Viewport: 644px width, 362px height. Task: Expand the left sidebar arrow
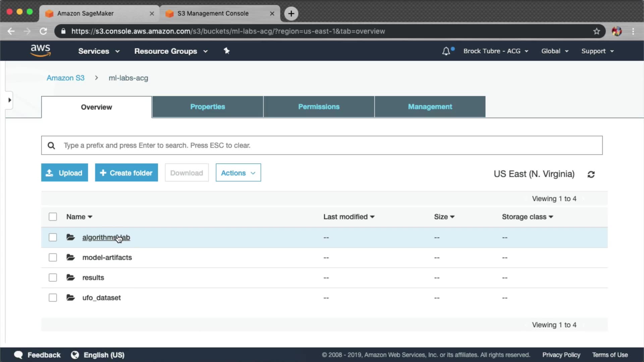9,100
